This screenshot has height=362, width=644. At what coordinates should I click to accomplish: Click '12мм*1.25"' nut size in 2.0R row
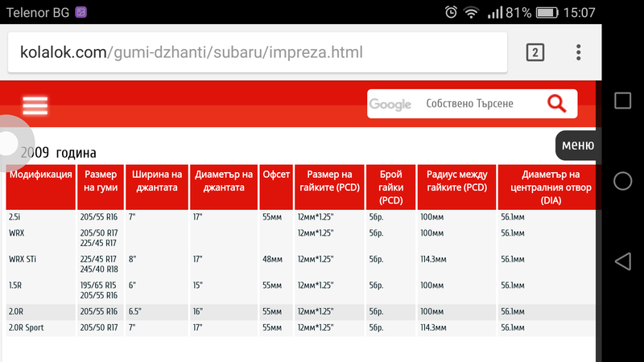[316, 311]
